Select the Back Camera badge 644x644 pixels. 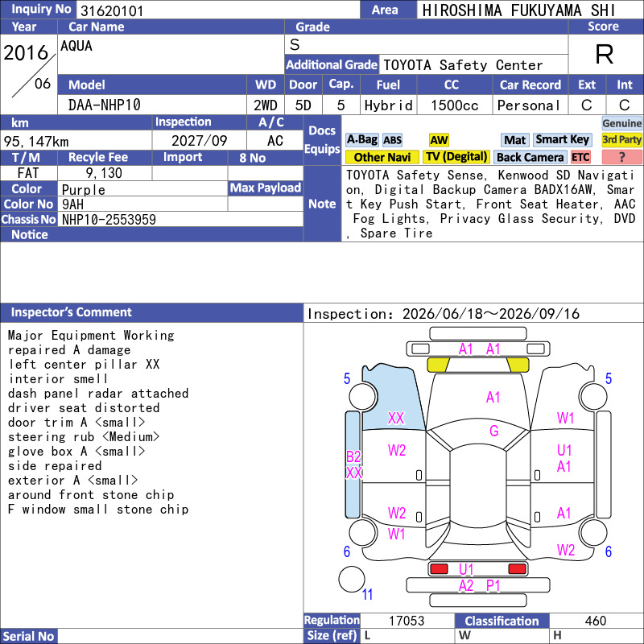tap(530, 157)
